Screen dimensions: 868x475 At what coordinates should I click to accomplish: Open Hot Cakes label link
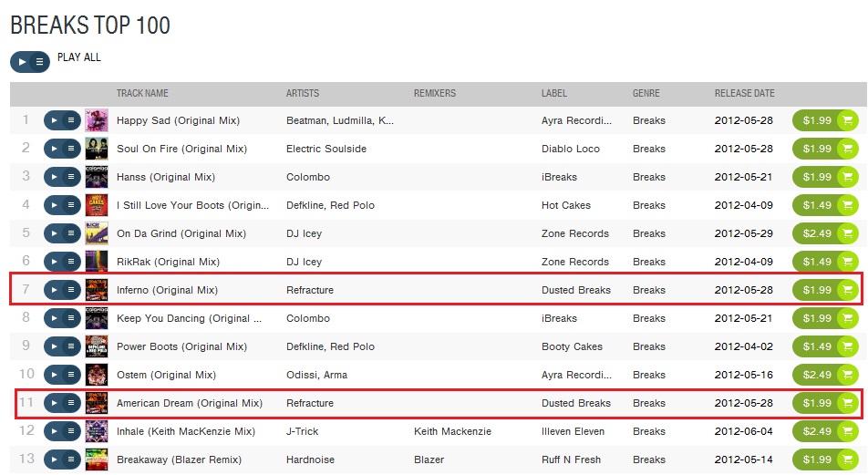[565, 205]
